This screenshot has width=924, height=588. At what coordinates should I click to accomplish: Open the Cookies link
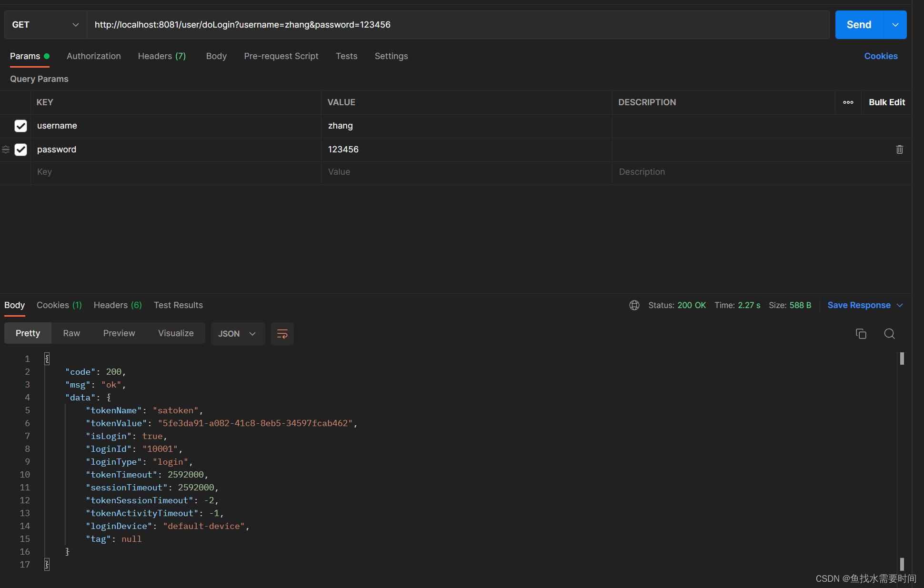[881, 56]
